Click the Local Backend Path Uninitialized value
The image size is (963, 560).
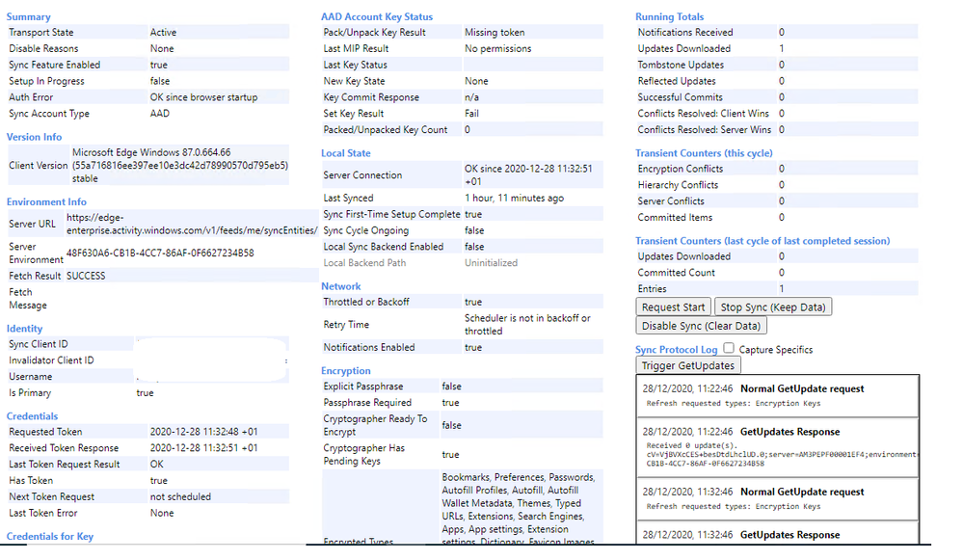click(x=491, y=262)
